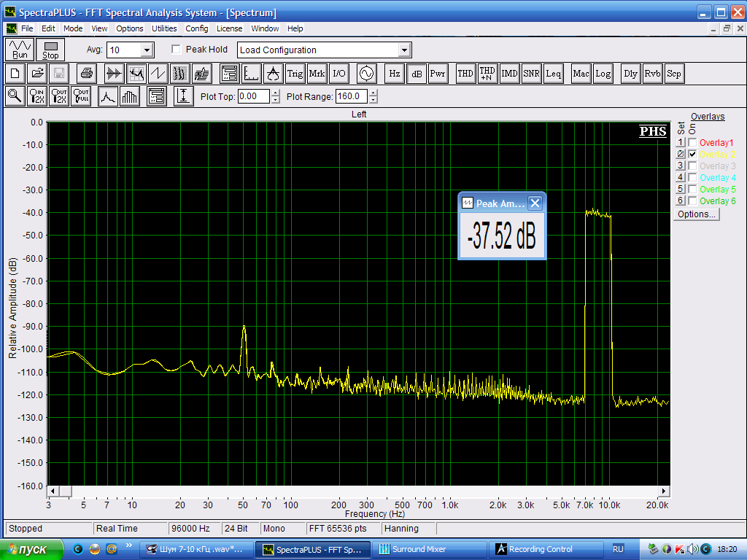Open the Config menu
Viewport: 747px width, 560px height.
pyautogui.click(x=197, y=28)
